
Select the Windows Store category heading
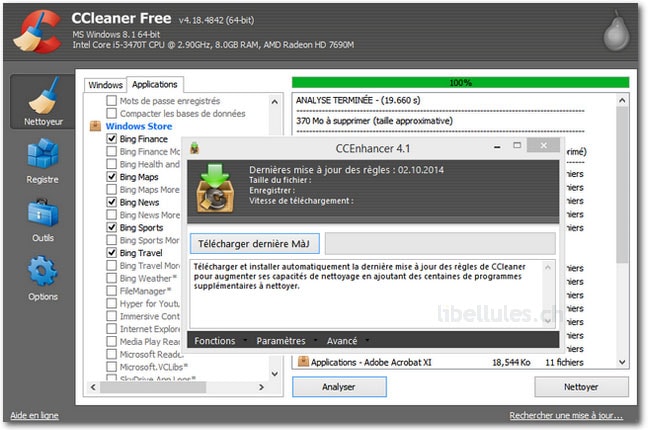[139, 126]
